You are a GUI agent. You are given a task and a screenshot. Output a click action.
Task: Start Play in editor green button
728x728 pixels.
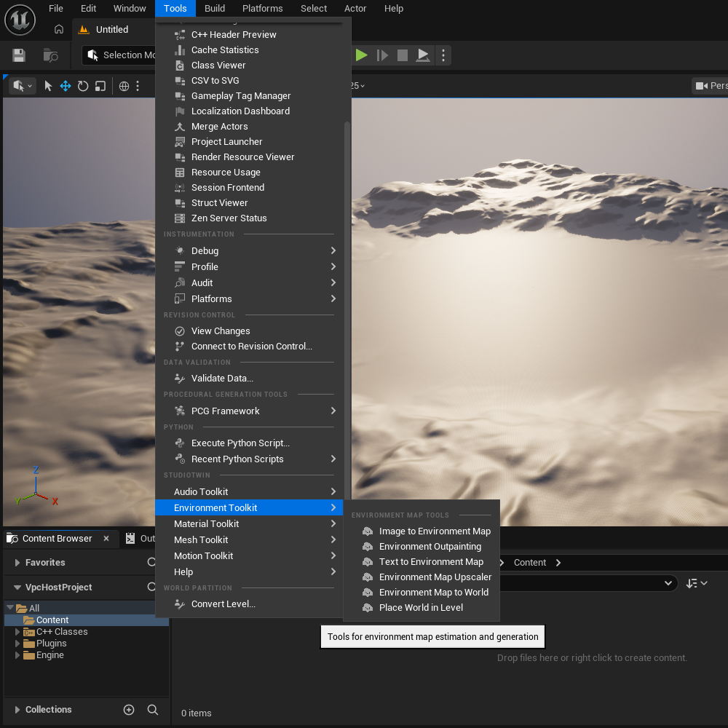[361, 55]
